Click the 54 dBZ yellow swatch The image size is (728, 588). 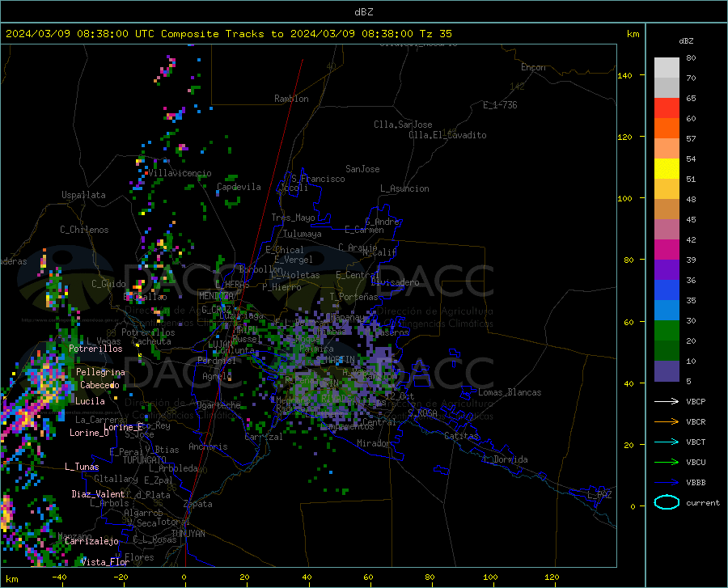[x=667, y=168]
